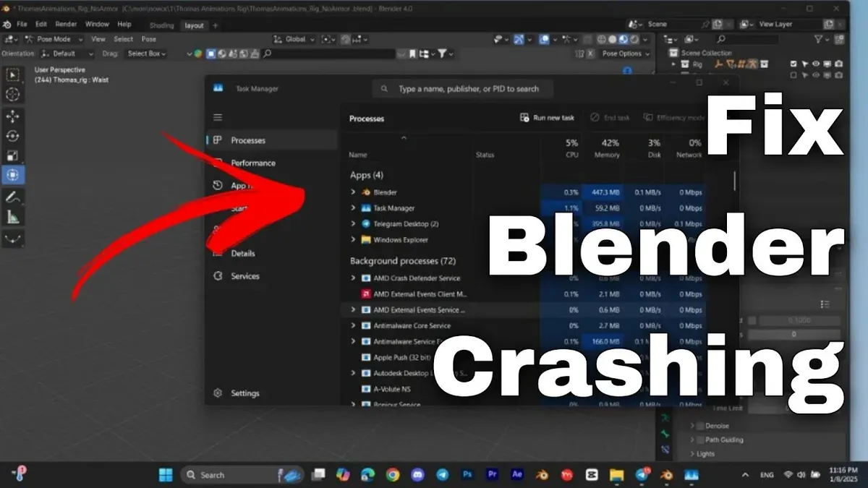Open the Orientation Default dropdown
This screenshot has height=488, width=868.
tap(67, 53)
